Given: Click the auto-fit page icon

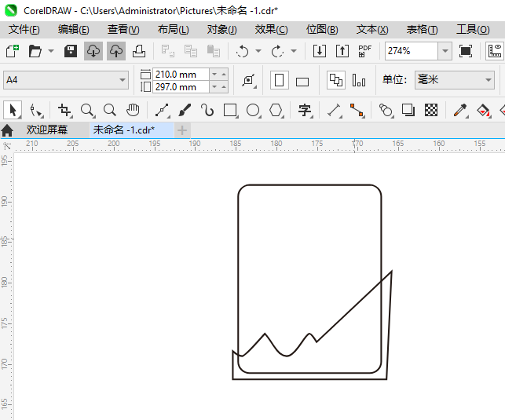Looking at the screenshot, I should 249,80.
